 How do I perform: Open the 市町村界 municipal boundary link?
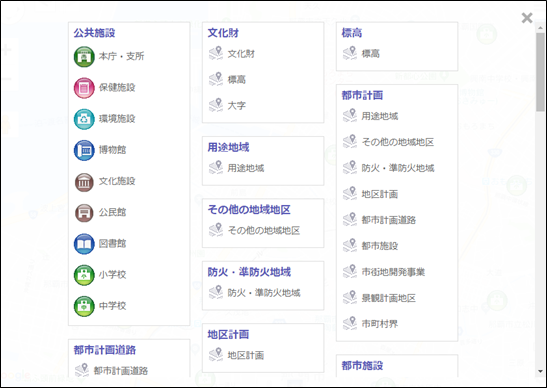380,324
